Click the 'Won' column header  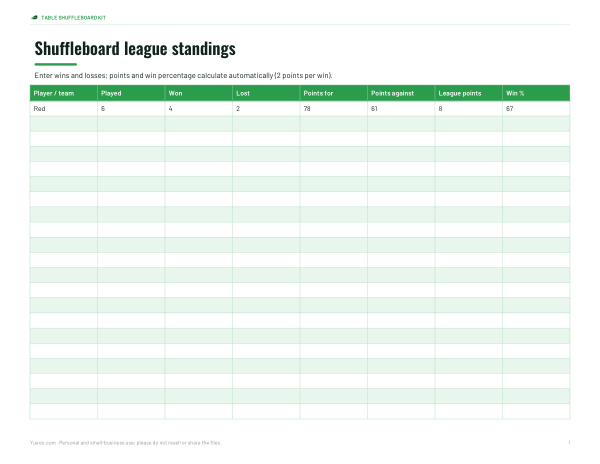(x=199, y=93)
